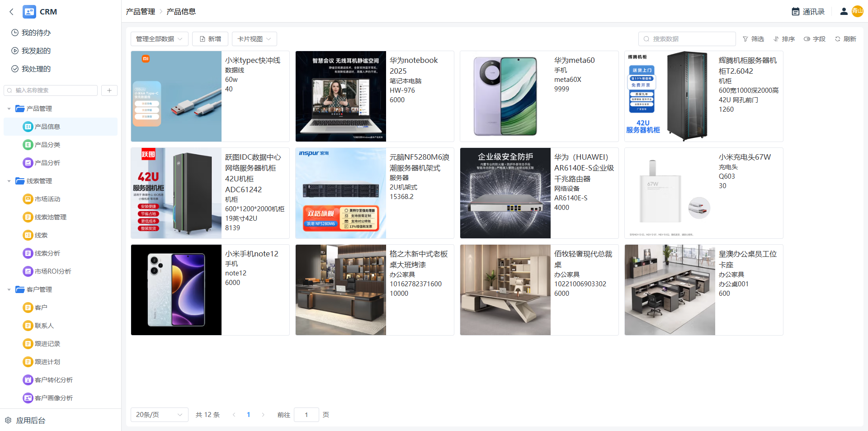The image size is (868, 431).
Task: Open the 元脑NF5280M6 server image
Action: tap(341, 193)
